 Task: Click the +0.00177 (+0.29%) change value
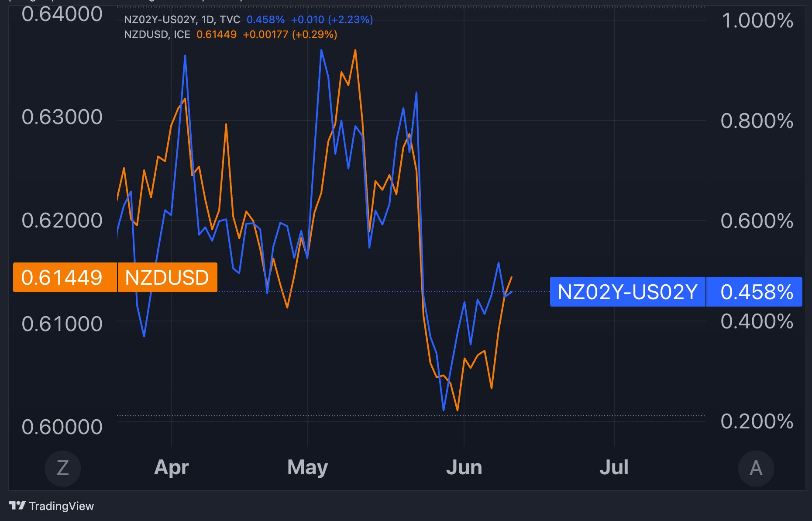tap(290, 35)
